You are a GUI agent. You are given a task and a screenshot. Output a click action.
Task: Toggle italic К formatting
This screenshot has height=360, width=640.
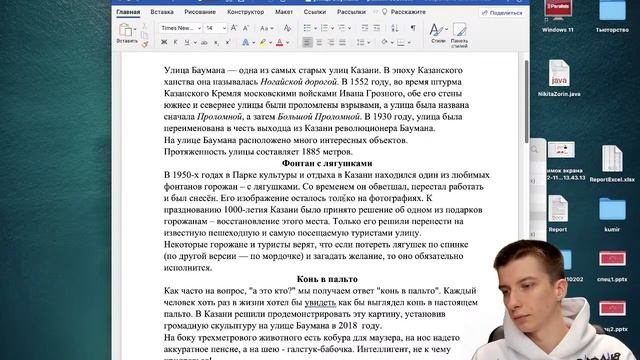[176, 42]
